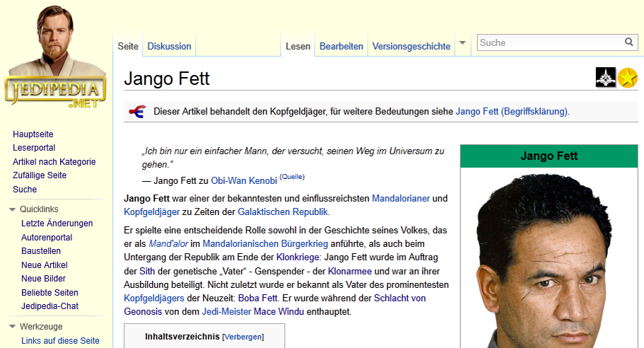The height and width of the screenshot is (348, 644).
Task: Collapse the Quicklinks sidebar section
Action: tap(12, 209)
